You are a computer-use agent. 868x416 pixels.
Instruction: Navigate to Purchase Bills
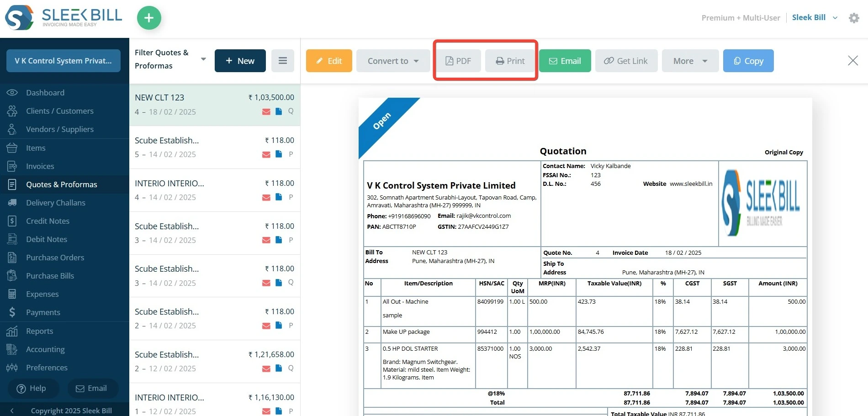point(50,276)
